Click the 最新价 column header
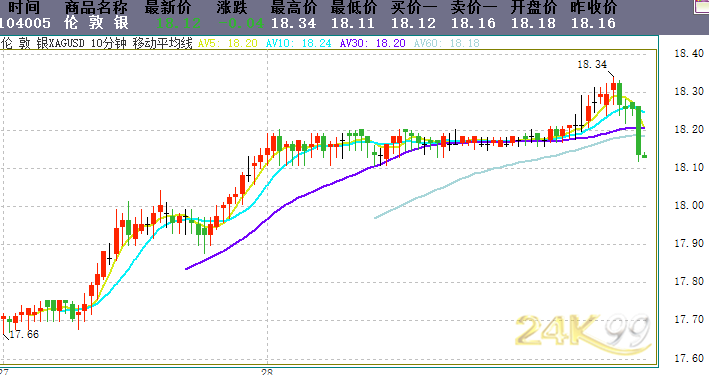709x375 pixels. 168,7
